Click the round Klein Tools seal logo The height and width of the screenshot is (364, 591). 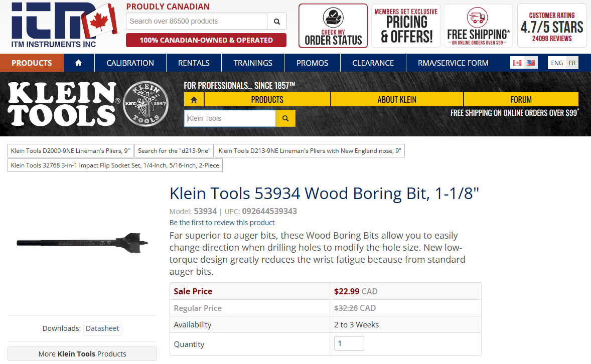click(x=145, y=104)
